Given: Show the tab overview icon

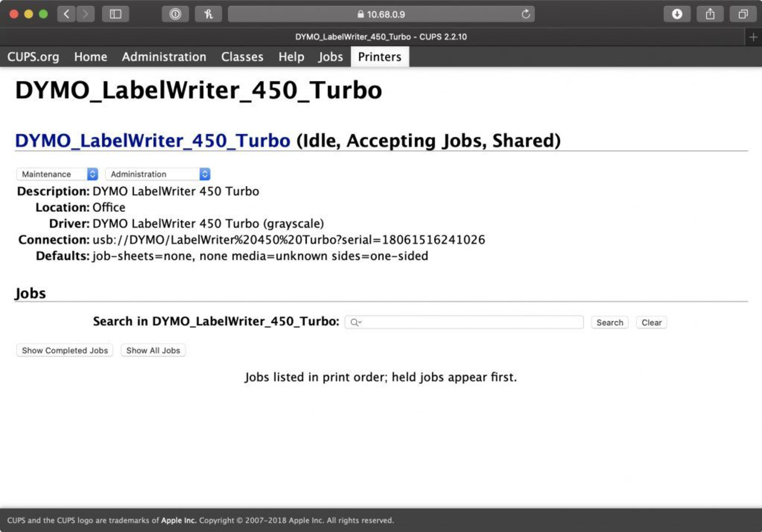Looking at the screenshot, I should (x=743, y=14).
